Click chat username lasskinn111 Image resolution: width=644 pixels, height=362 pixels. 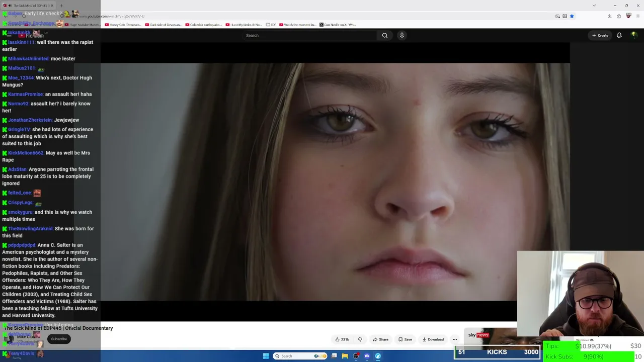[x=21, y=42]
